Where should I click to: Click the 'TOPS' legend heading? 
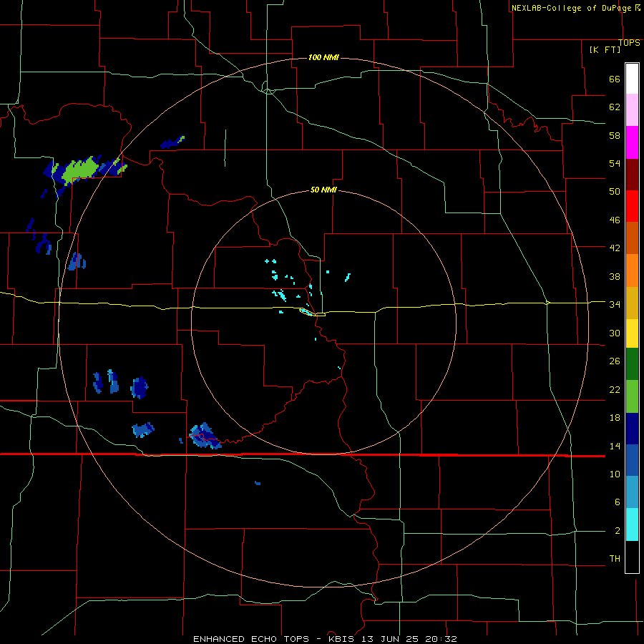pyautogui.click(x=629, y=43)
